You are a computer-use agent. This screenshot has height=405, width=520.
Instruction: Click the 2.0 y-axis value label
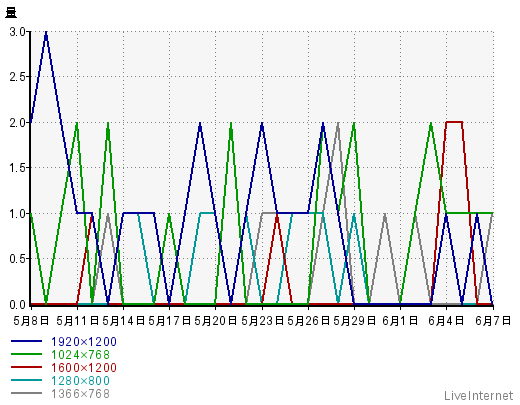pyautogui.click(x=17, y=123)
